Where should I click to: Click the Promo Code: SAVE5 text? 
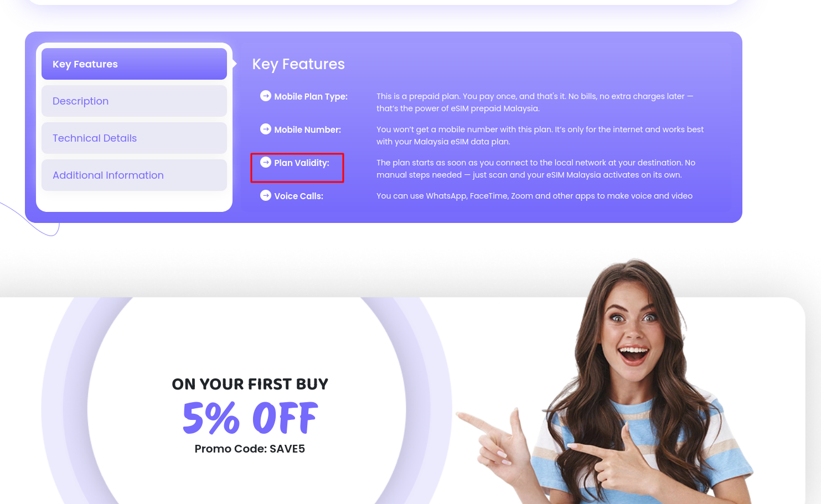click(x=250, y=449)
